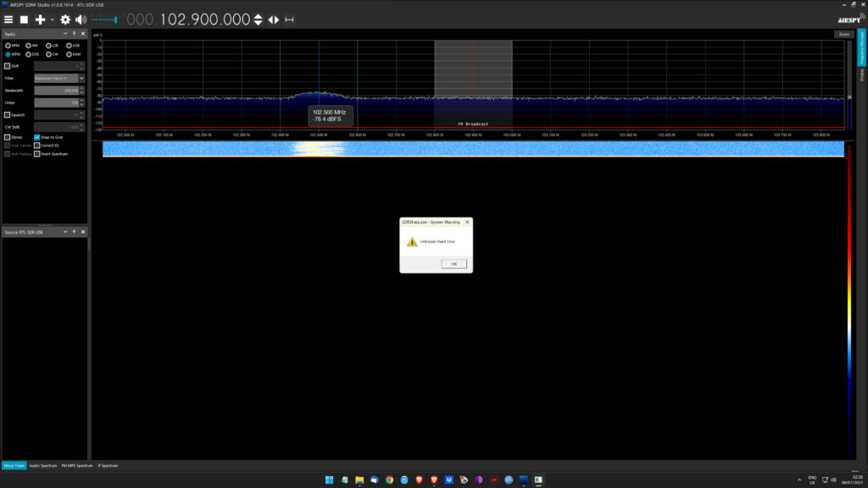Open the Source RTL-SDR USB panel chevron
Screen dimensions: 868x488
pos(65,232)
